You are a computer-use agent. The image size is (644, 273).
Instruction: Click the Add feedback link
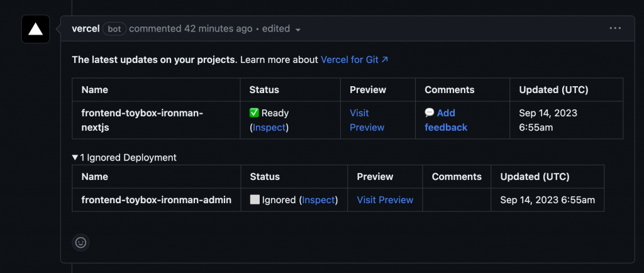click(x=446, y=120)
